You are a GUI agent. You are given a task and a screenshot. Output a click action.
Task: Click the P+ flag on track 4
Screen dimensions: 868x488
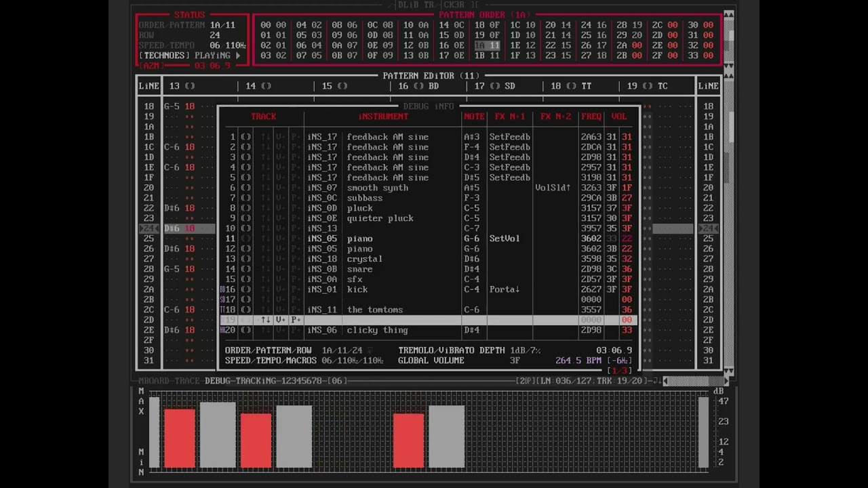(296, 167)
